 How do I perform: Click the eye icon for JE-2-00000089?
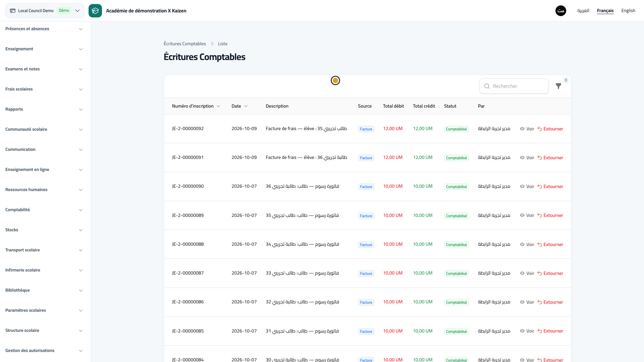[522, 215]
